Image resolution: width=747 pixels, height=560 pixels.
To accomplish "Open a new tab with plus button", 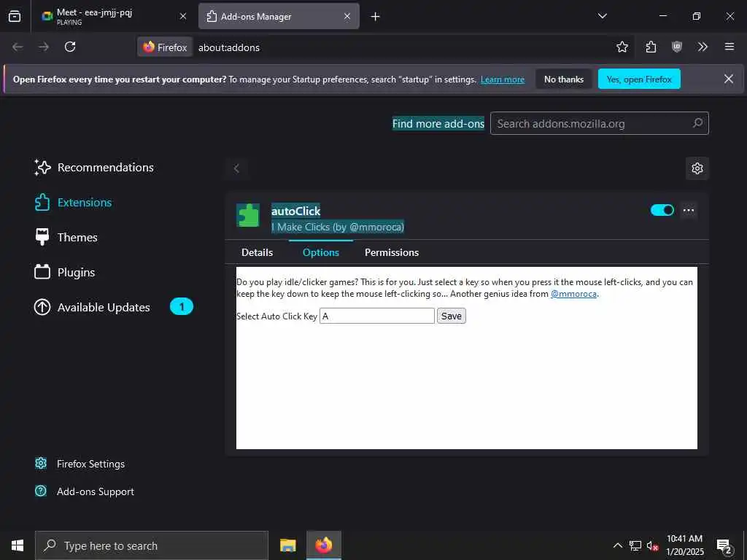I will (x=376, y=17).
